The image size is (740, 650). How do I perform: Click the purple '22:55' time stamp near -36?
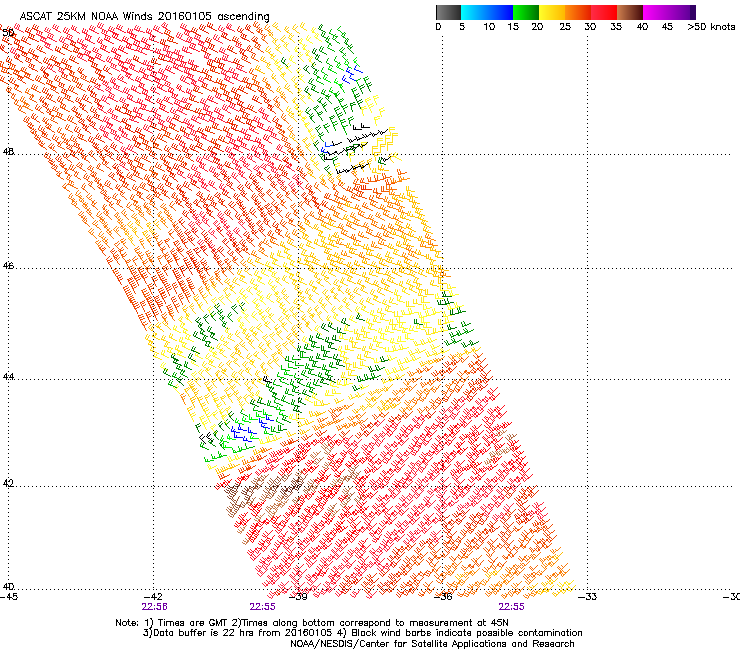pyautogui.click(x=512, y=607)
